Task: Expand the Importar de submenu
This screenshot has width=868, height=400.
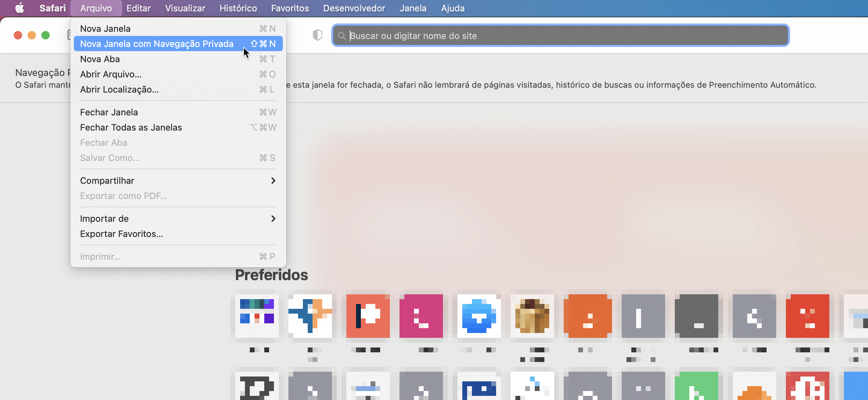Action: pyautogui.click(x=178, y=219)
